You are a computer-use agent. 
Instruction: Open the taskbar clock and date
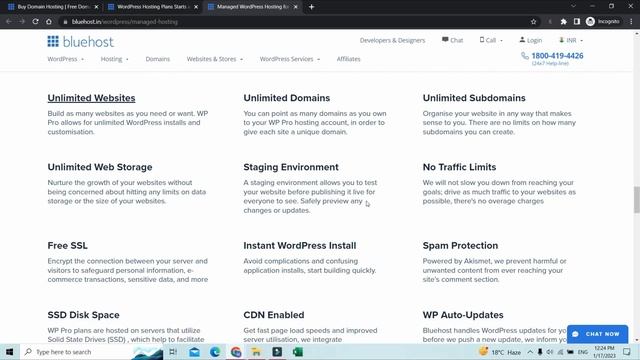click(x=604, y=352)
